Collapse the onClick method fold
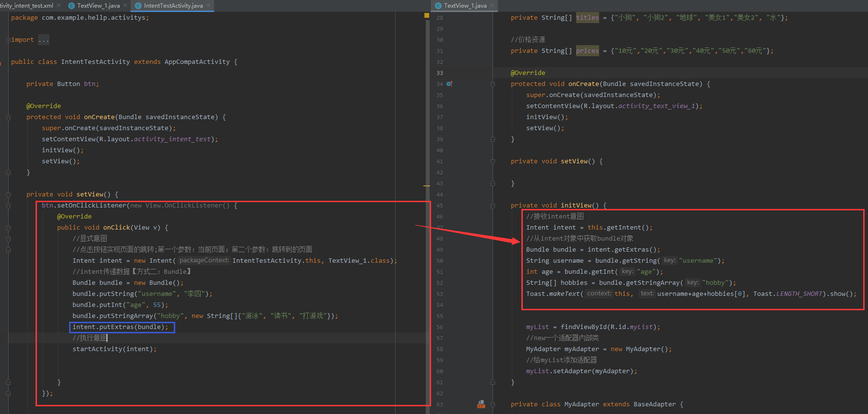The image size is (868, 414). pos(8,228)
